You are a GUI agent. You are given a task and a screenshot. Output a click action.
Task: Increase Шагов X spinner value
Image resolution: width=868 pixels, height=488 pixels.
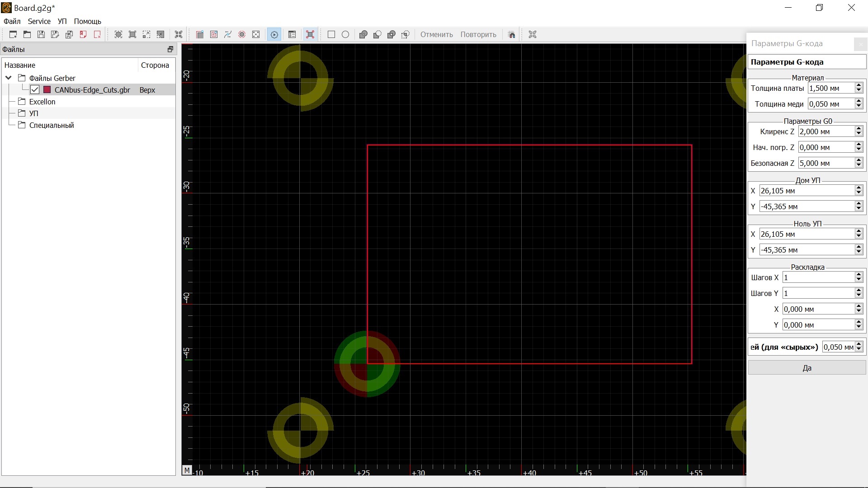[x=859, y=275]
